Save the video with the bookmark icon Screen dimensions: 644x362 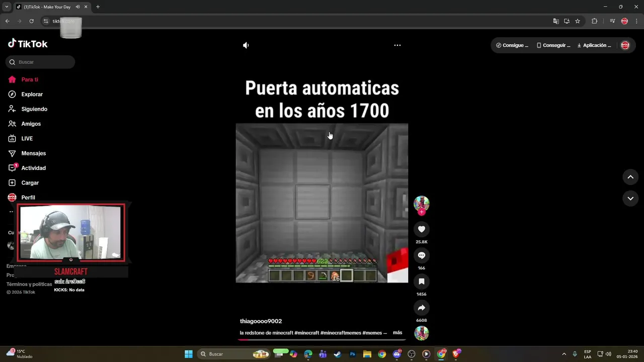click(422, 282)
